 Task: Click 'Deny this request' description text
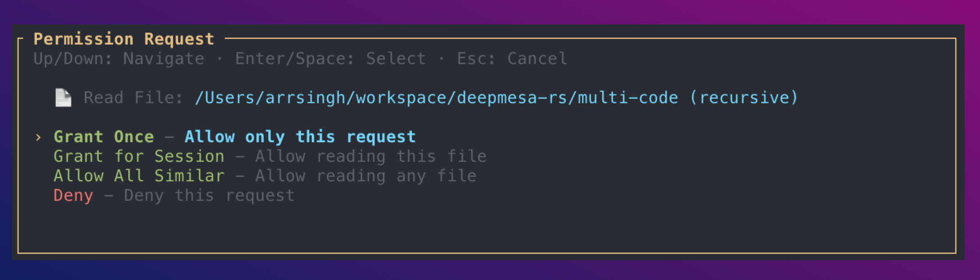(208, 195)
